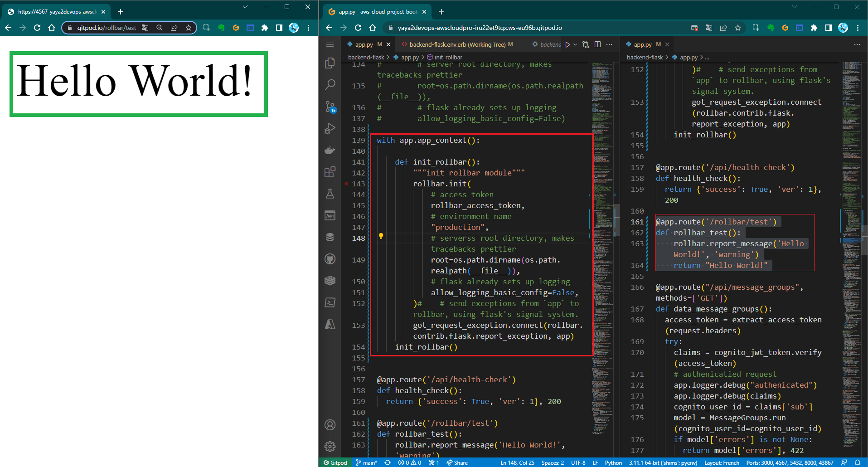Open the Run and Debug view
Viewport: 868px width, 467px height.
[x=330, y=128]
